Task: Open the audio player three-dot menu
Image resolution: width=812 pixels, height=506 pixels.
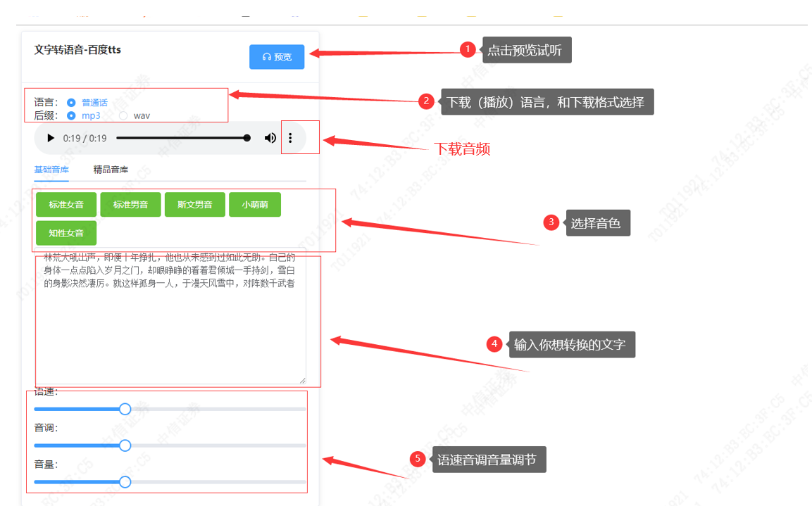Action: [x=290, y=138]
